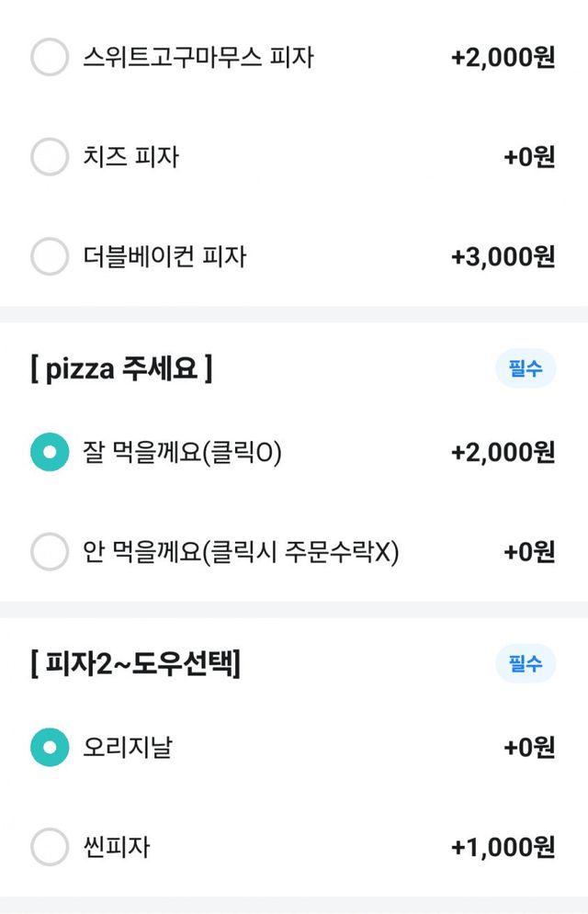
Task: Tap the +3,000원 price for 더블베이컨 피자
Action: 503,257
